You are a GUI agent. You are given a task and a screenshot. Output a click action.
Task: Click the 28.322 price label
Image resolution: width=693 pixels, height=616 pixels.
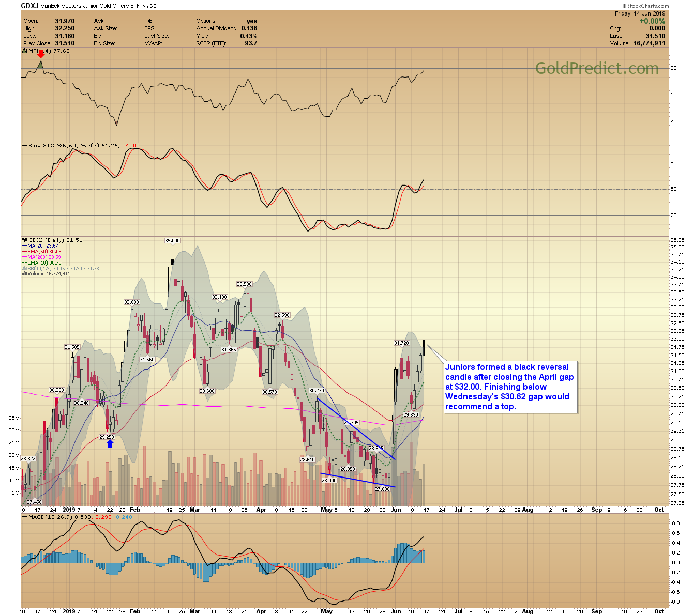tap(28, 459)
